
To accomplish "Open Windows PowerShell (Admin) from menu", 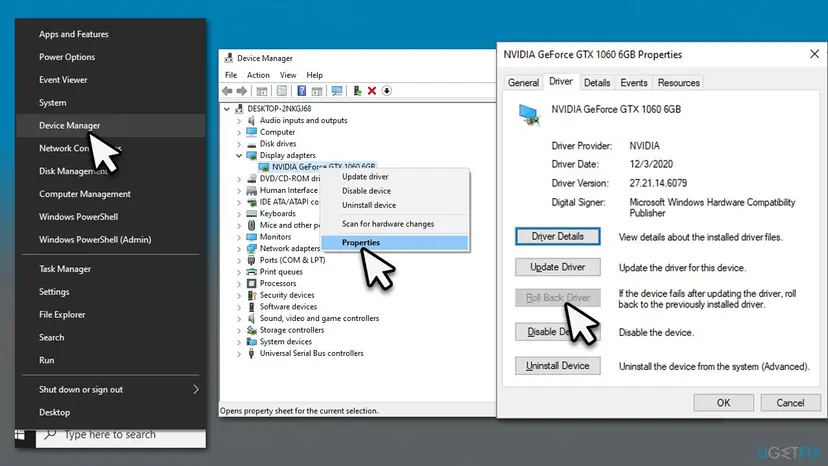I will (x=111, y=240).
